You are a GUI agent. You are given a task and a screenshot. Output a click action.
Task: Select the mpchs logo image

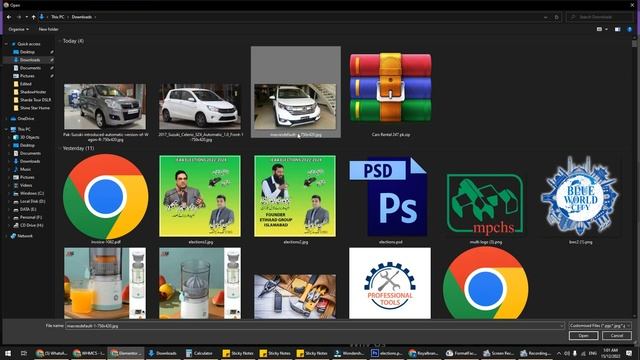tap(485, 204)
